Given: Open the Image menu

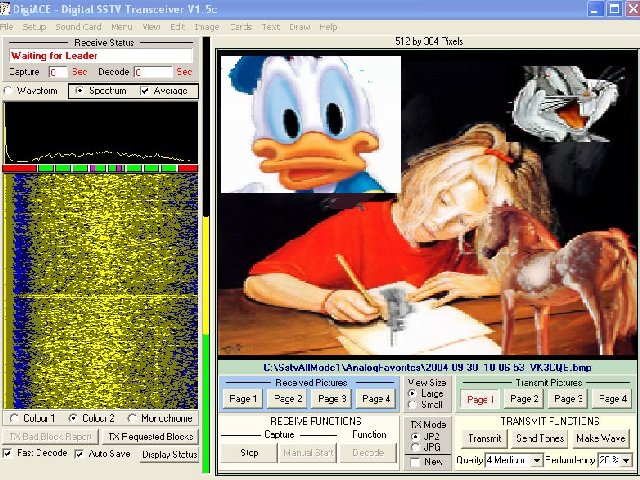Looking at the screenshot, I should coord(207,27).
